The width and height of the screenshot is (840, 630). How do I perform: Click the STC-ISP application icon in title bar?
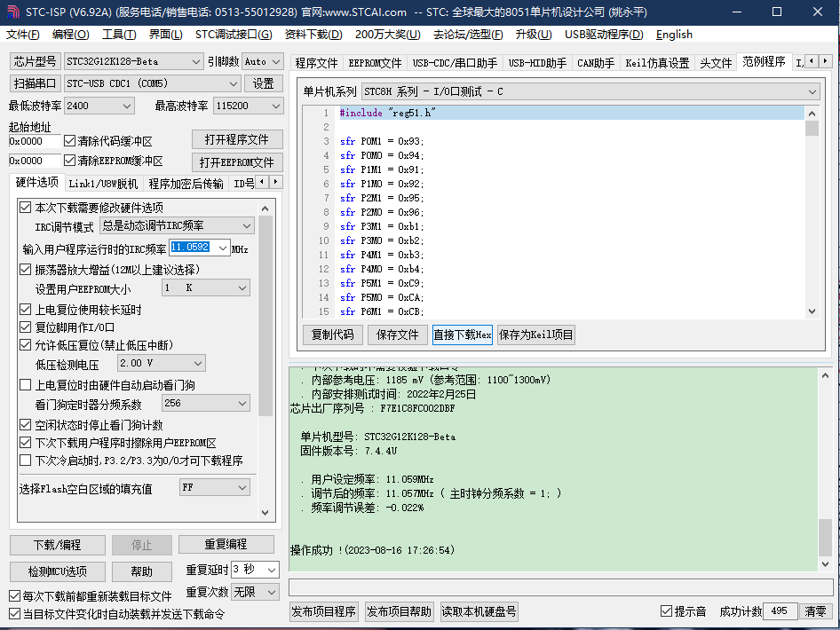(x=12, y=12)
